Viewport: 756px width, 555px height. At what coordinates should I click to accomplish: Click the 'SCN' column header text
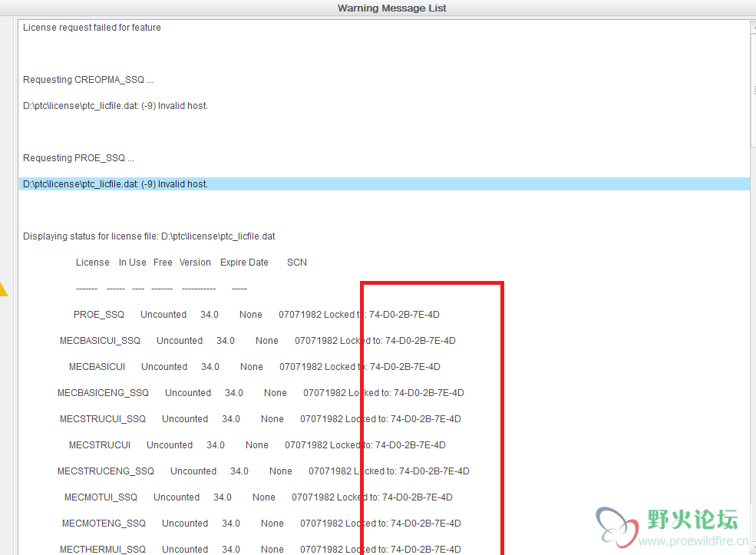(x=297, y=263)
